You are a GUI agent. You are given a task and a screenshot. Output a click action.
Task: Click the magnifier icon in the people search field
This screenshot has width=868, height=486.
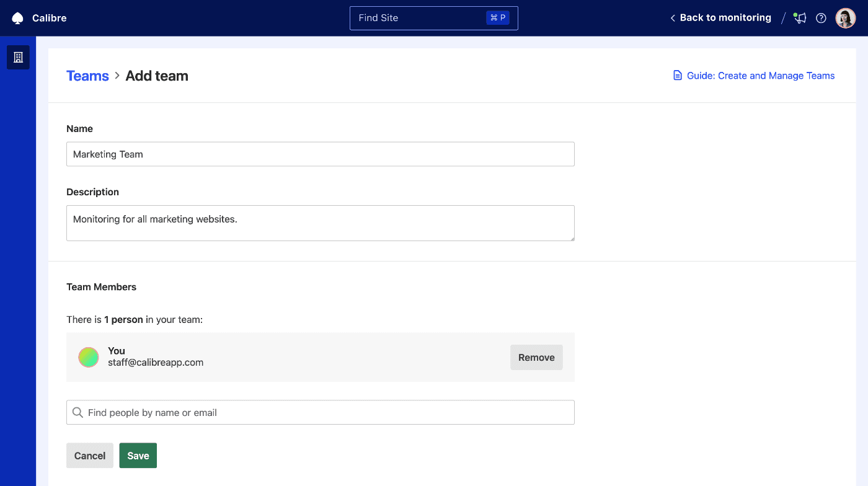tap(77, 412)
